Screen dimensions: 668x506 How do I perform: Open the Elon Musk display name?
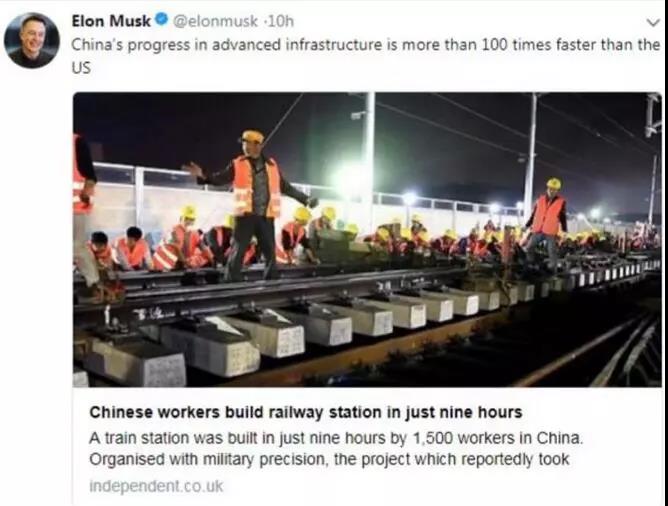pos(111,20)
